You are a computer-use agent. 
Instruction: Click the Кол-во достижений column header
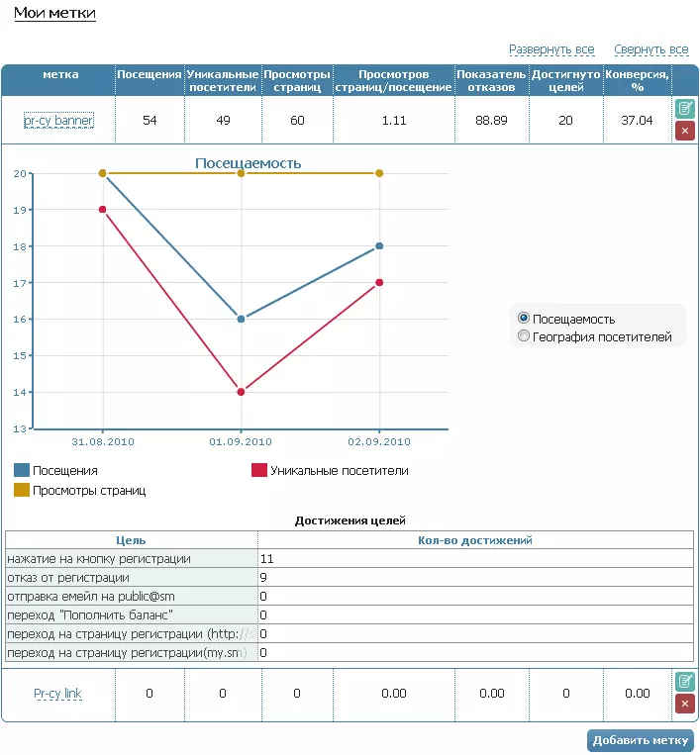[475, 540]
